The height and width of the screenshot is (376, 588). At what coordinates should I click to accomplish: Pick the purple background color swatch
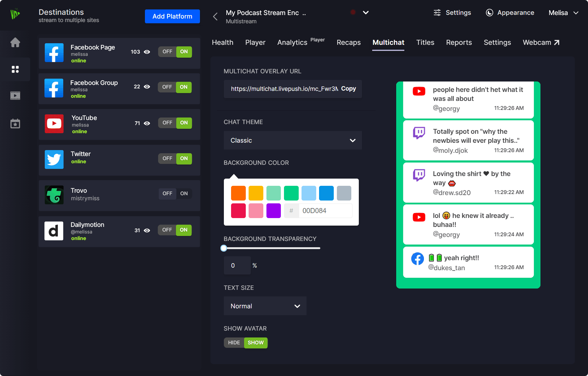point(273,211)
